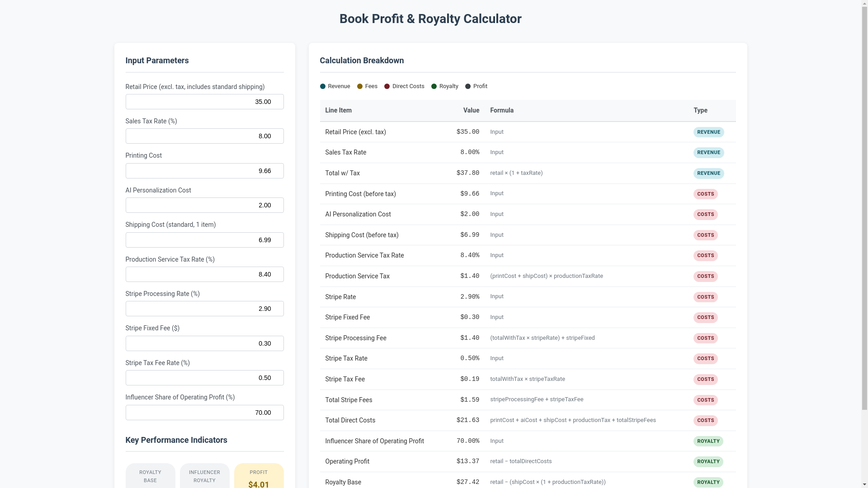868x488 pixels.
Task: Click the REVENUE badge in Total w/ Tax row
Action: pyautogui.click(x=708, y=174)
